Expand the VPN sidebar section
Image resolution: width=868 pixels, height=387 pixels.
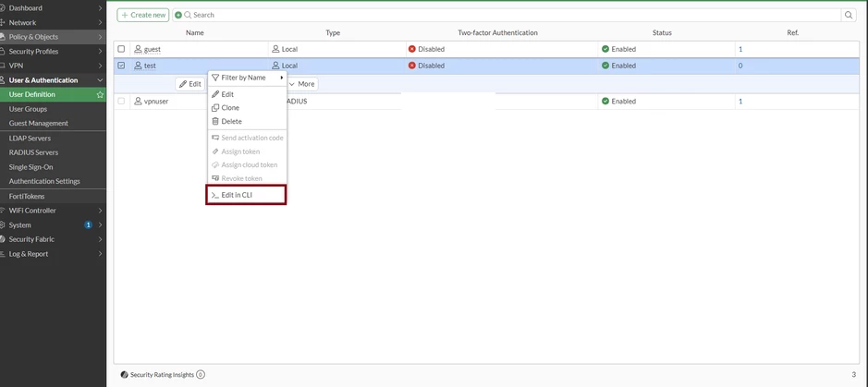(x=53, y=66)
